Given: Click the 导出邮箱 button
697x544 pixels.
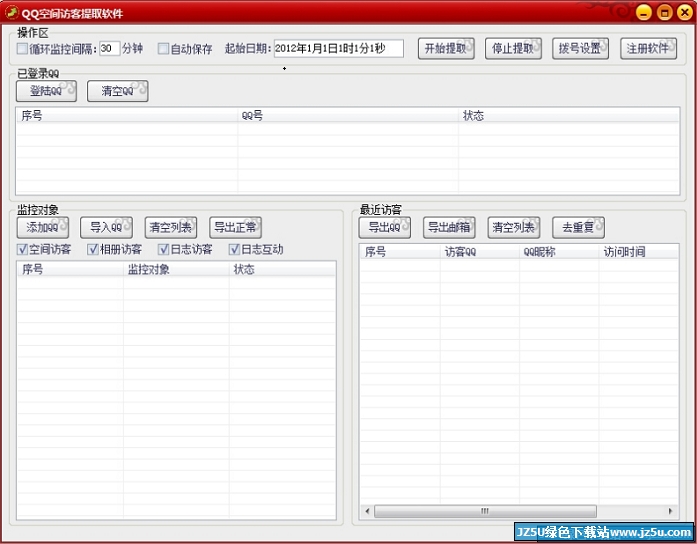Looking at the screenshot, I should [x=449, y=228].
